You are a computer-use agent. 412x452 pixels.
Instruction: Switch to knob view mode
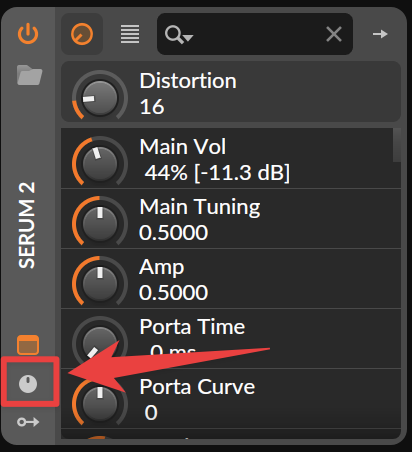click(x=82, y=34)
